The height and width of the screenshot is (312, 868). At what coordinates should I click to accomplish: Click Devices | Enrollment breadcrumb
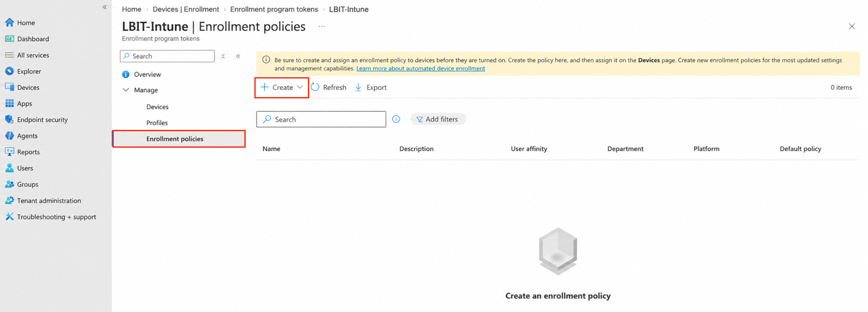[x=185, y=9]
